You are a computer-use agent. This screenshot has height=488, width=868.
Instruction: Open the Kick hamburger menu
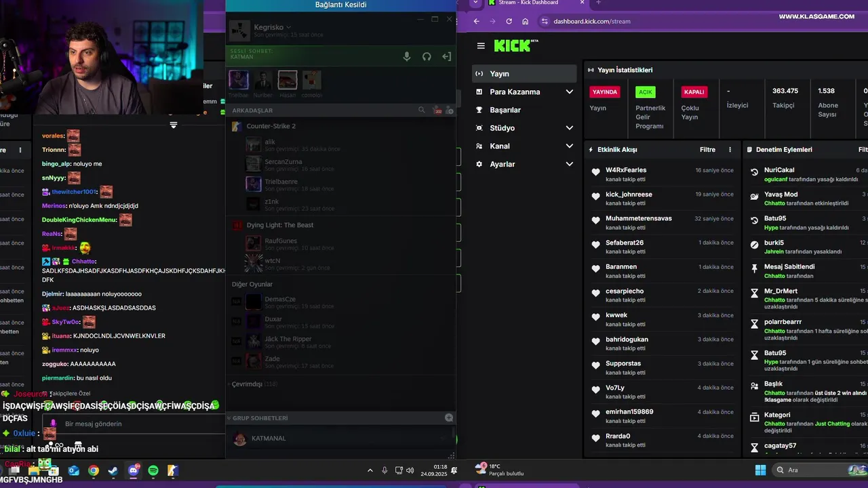pos(481,46)
